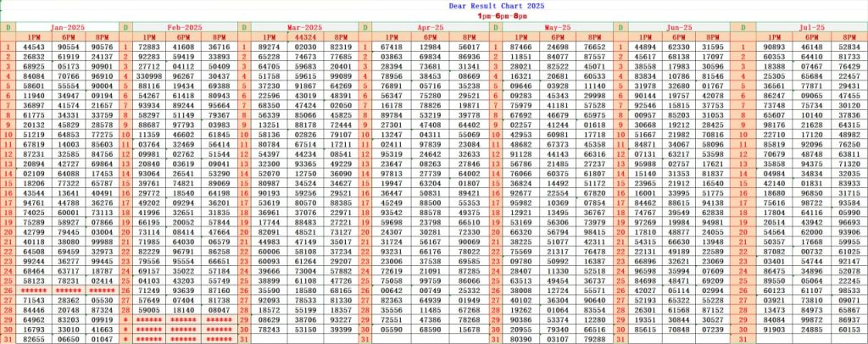Select the 'Jan-2025' month header

pyautogui.click(x=67, y=27)
